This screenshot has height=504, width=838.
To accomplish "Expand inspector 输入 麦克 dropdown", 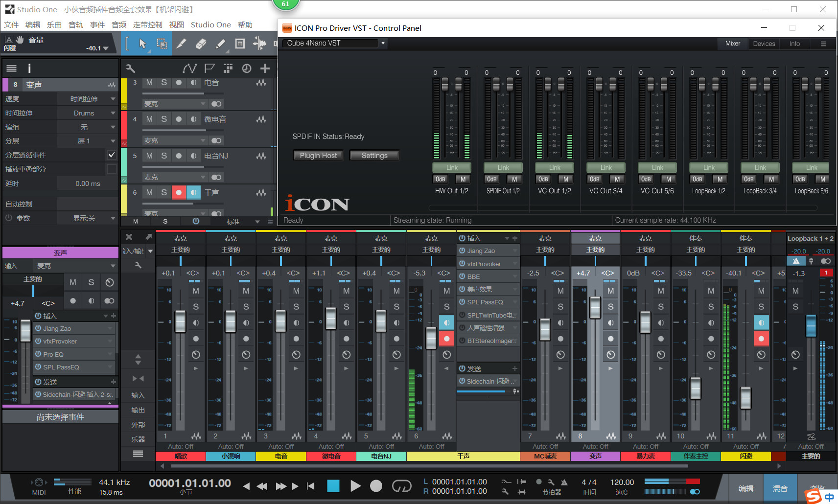I will pos(75,266).
